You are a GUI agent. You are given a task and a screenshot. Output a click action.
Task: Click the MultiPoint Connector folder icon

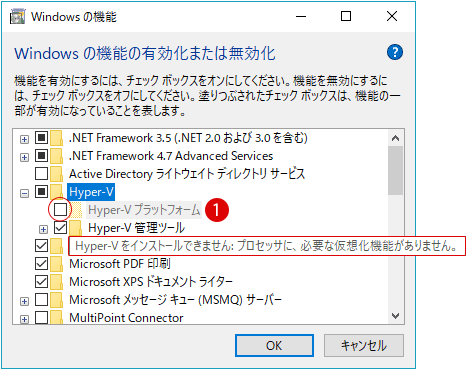57,317
